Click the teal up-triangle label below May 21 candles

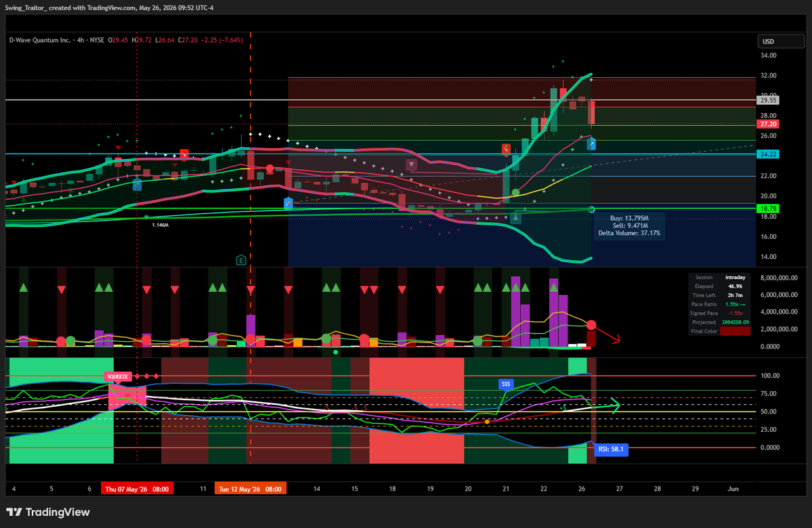click(515, 218)
